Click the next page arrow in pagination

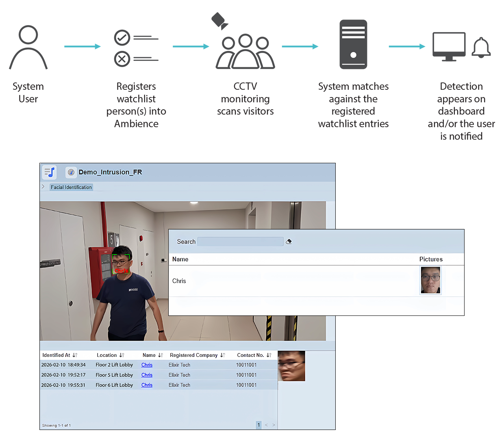tap(274, 425)
